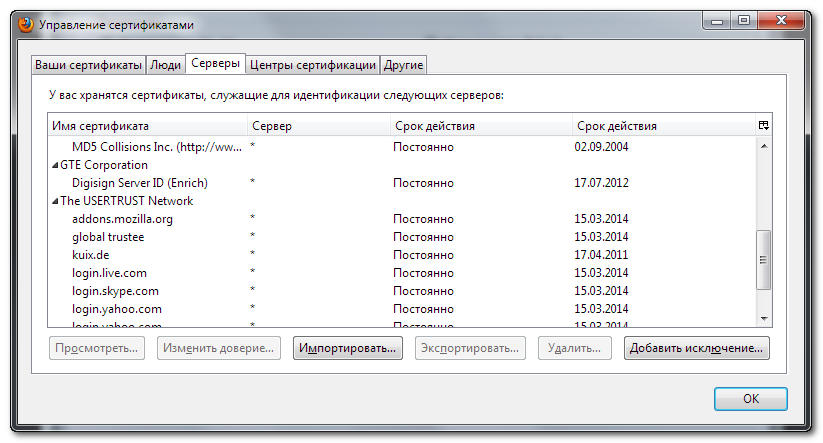Select the kuix.de certificate
Image resolution: width=823 pixels, height=443 pixels.
[402, 255]
